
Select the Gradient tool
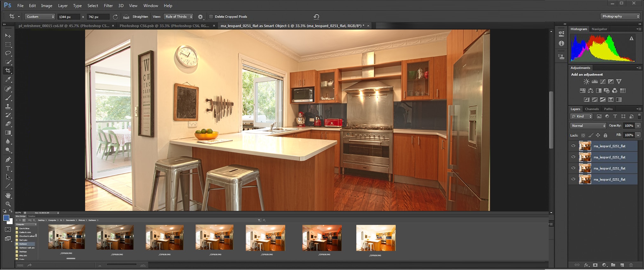[x=8, y=133]
